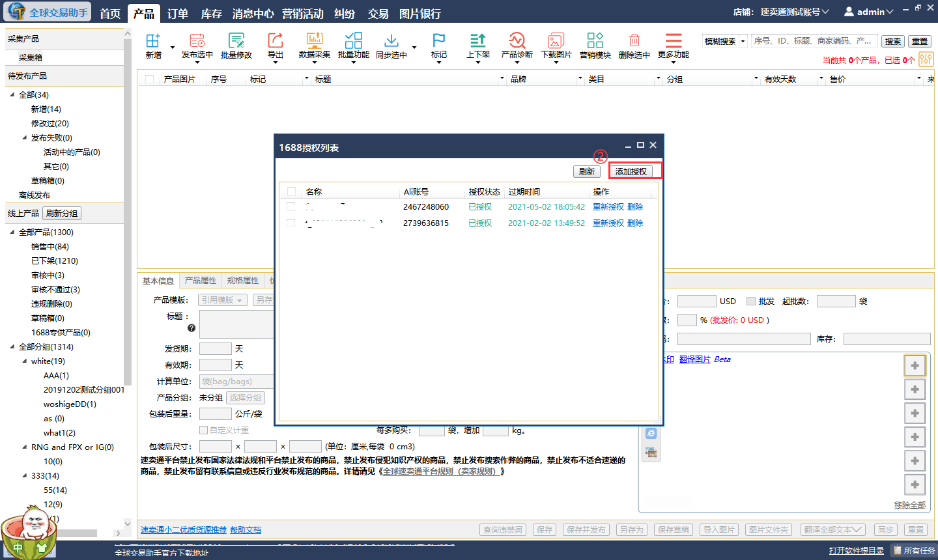Check the select-all box in product table header
This screenshot has height=560, width=938.
pyautogui.click(x=150, y=79)
